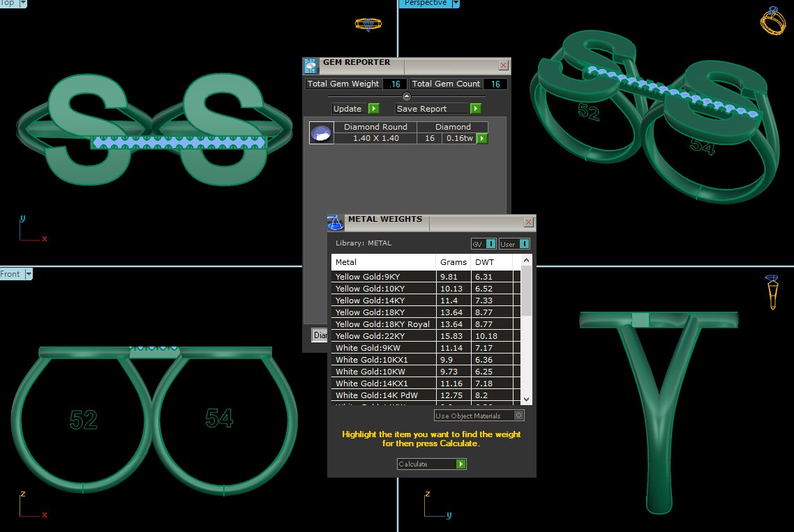Collapse the Gem Reporter summary with arrow

(407, 96)
